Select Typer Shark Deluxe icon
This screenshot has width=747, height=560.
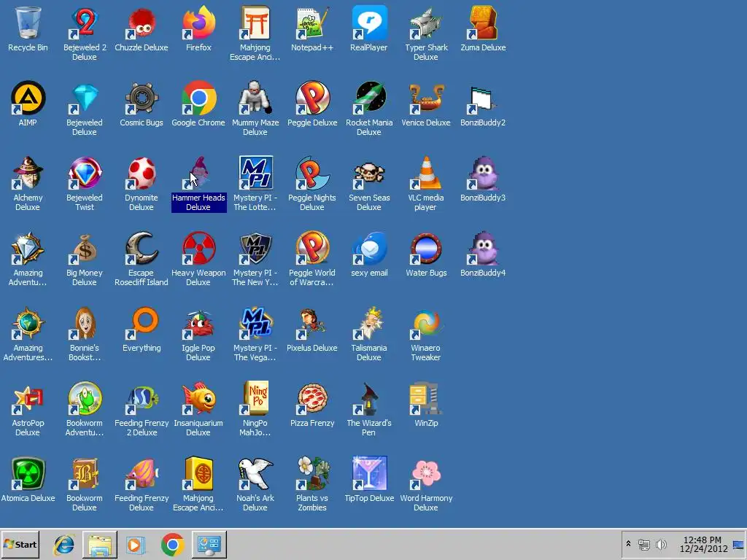tap(426, 23)
